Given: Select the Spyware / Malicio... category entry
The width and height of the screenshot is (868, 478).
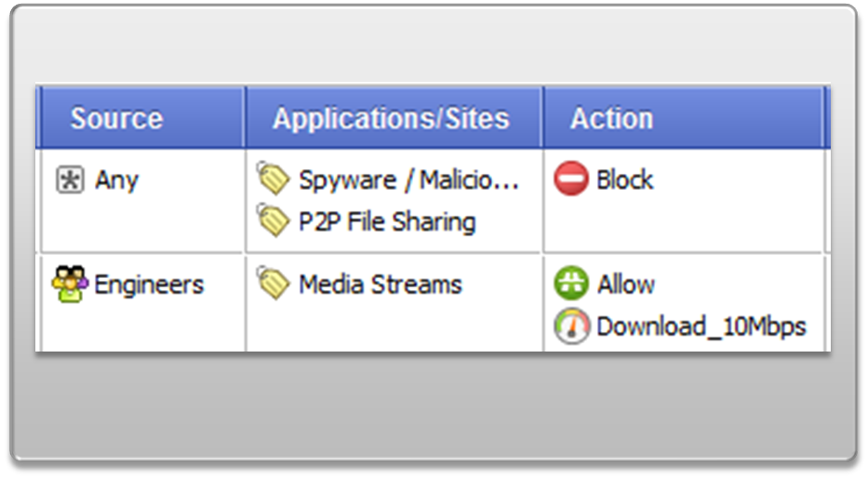Looking at the screenshot, I should (408, 180).
